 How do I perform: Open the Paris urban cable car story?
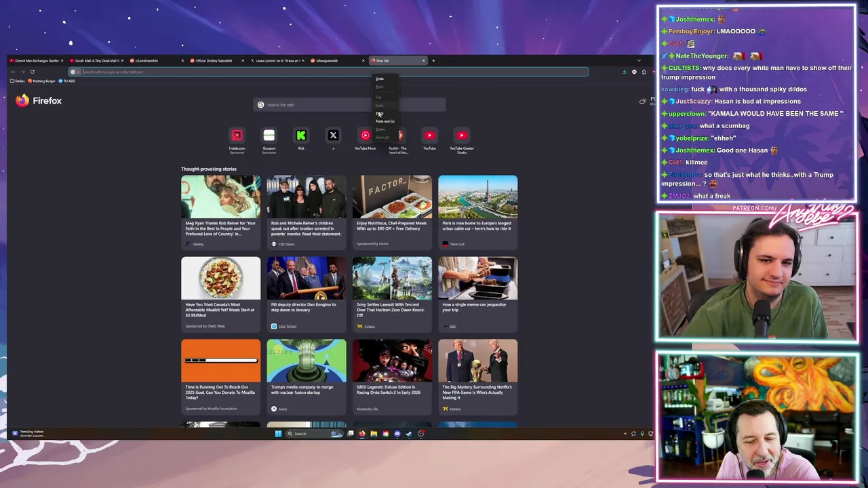(x=477, y=211)
